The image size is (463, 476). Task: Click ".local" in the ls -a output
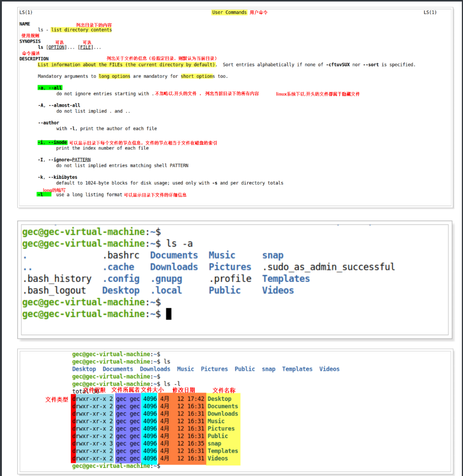coord(166,290)
